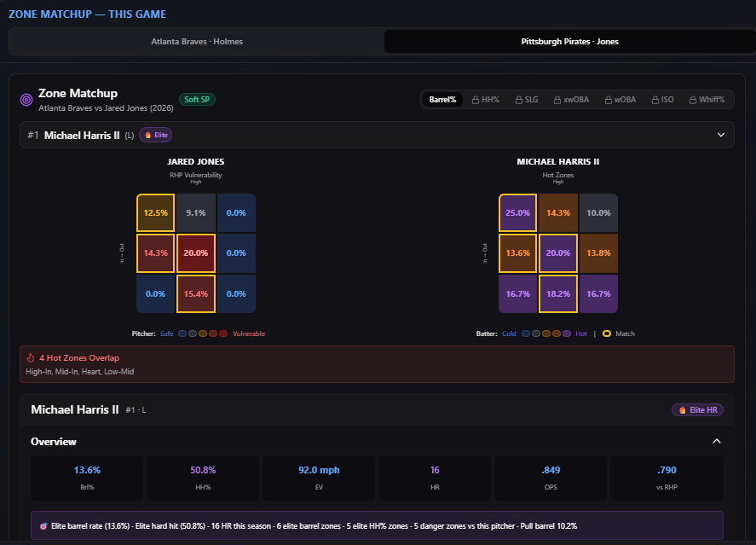Image resolution: width=756 pixels, height=545 pixels.
Task: Click Jared Jones 15.4% low-mid zone cell
Action: pos(196,293)
